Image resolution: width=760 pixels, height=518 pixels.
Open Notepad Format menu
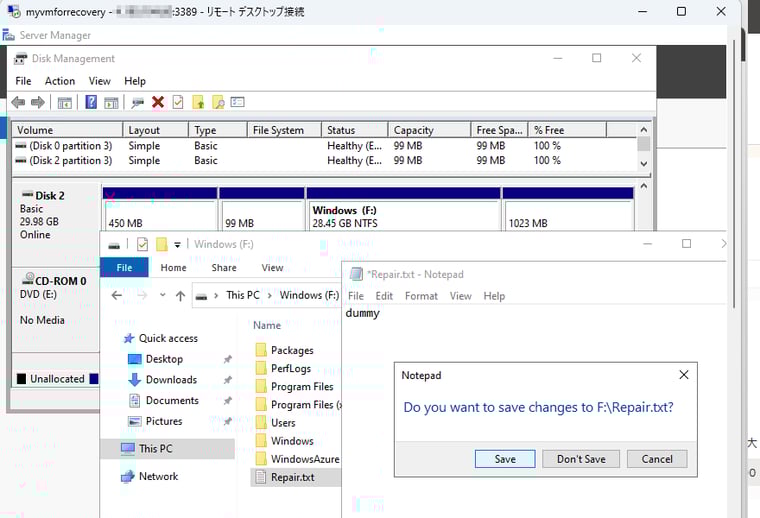(x=421, y=296)
